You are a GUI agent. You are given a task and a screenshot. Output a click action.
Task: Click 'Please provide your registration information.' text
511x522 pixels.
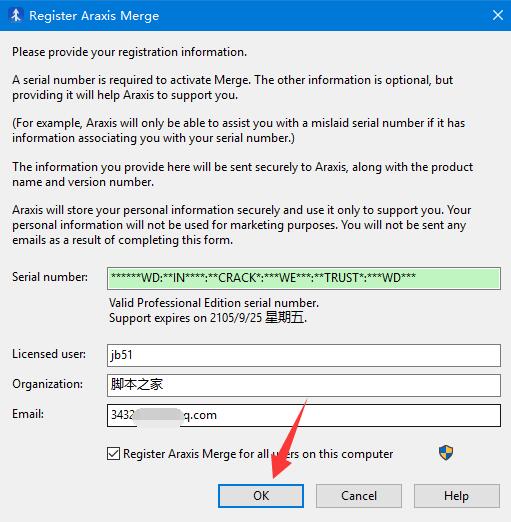[129, 52]
